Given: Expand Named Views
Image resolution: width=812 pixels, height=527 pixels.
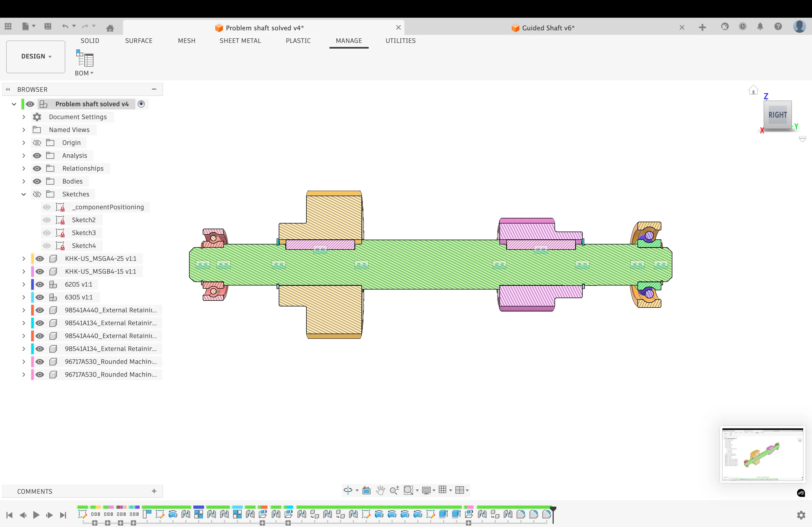Looking at the screenshot, I should pos(24,130).
